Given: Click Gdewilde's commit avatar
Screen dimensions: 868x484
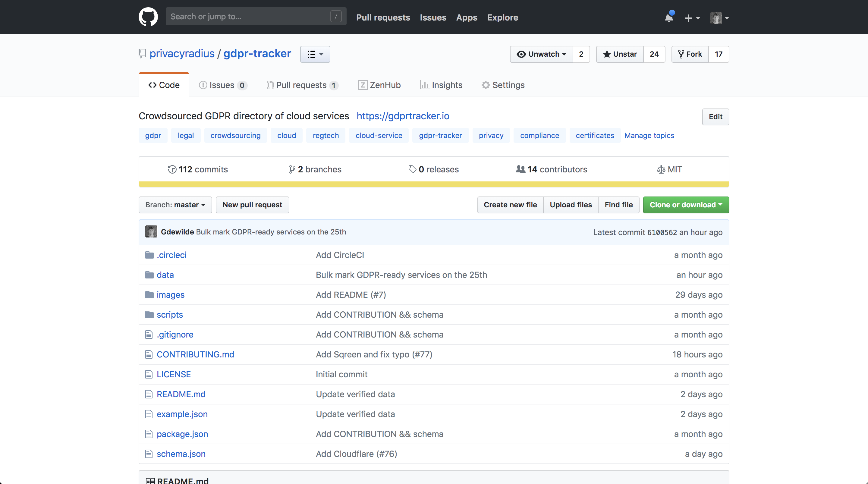Looking at the screenshot, I should click(x=151, y=231).
